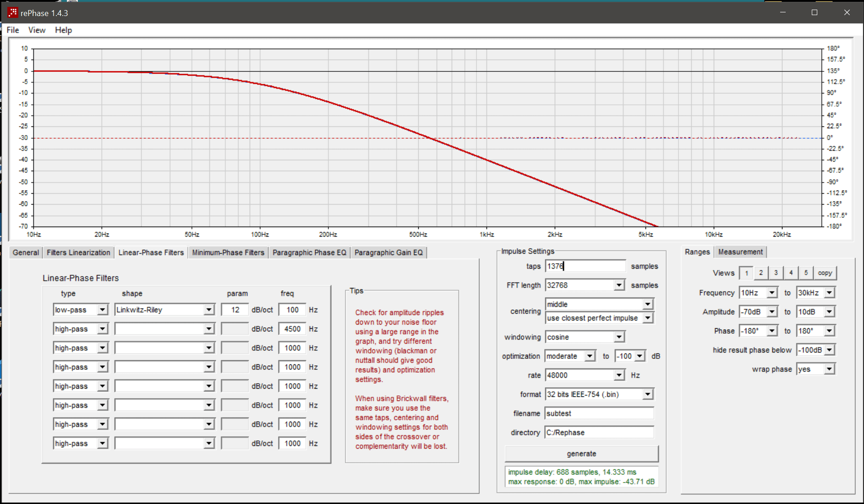Select view 1 button
The image size is (864, 504).
(x=746, y=273)
